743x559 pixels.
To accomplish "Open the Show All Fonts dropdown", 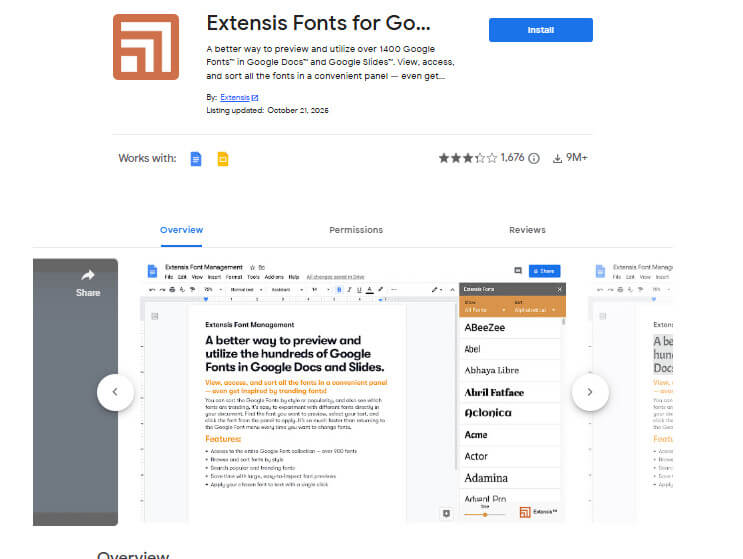I will pos(485,310).
